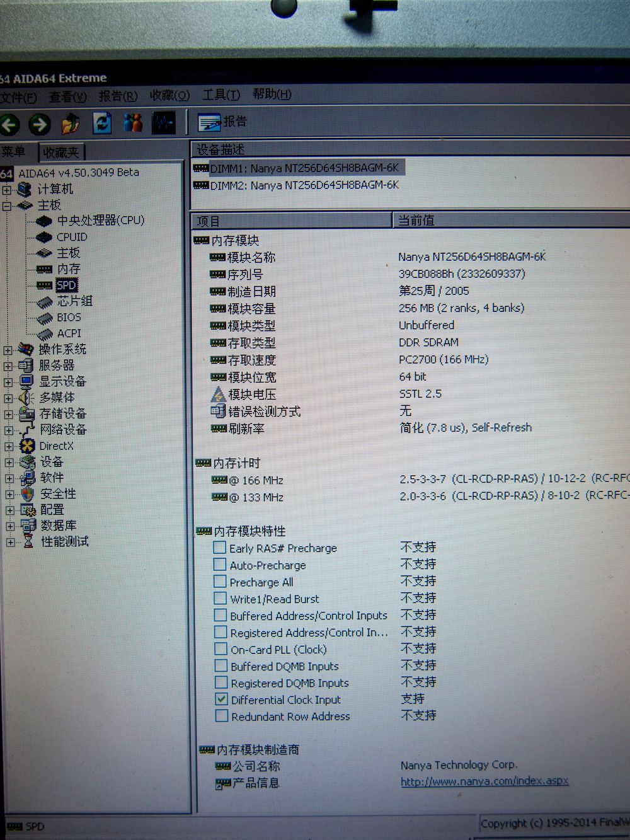Open the 报告(R) menu
Screen dimensions: 630x840
click(x=118, y=96)
